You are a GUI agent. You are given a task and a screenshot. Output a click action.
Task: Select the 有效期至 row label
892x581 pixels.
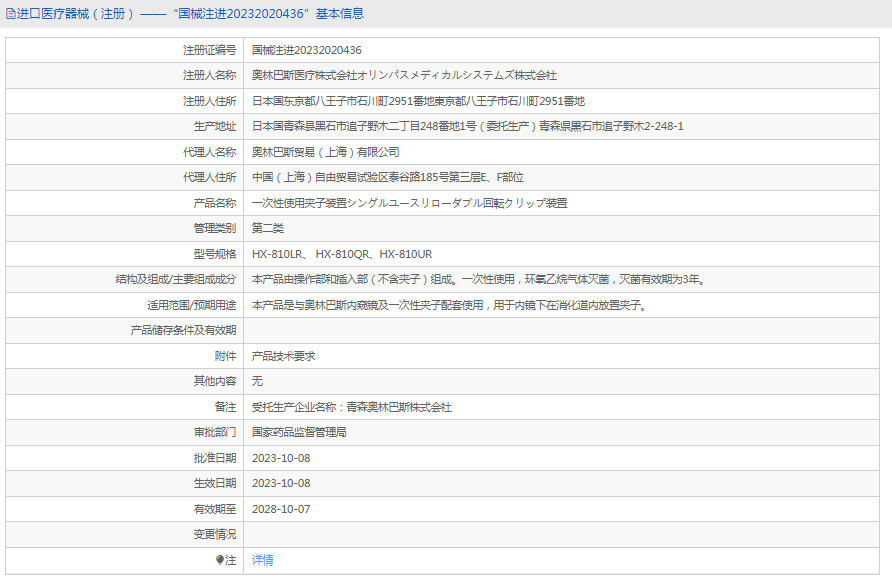coord(214,509)
